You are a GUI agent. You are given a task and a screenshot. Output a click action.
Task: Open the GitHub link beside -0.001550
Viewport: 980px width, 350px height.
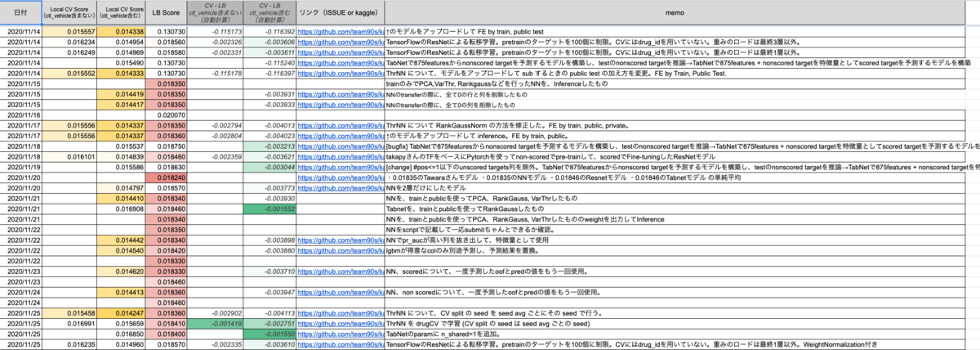tap(339, 334)
